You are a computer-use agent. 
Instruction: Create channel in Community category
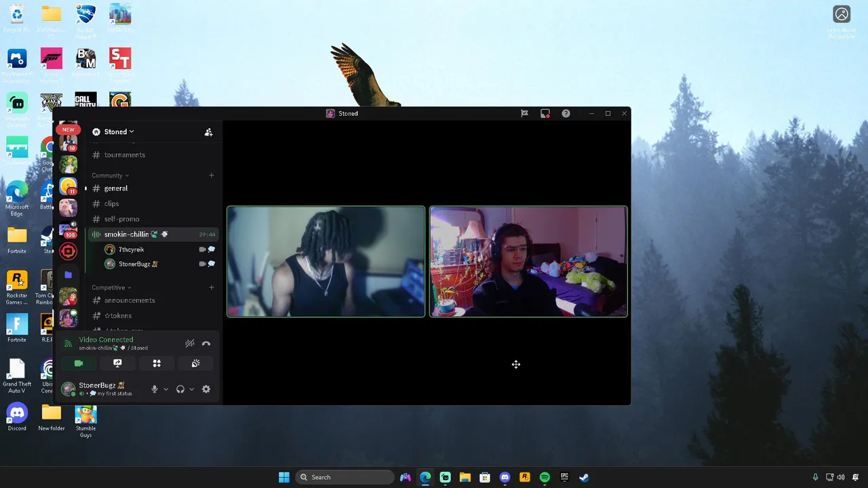pos(212,176)
